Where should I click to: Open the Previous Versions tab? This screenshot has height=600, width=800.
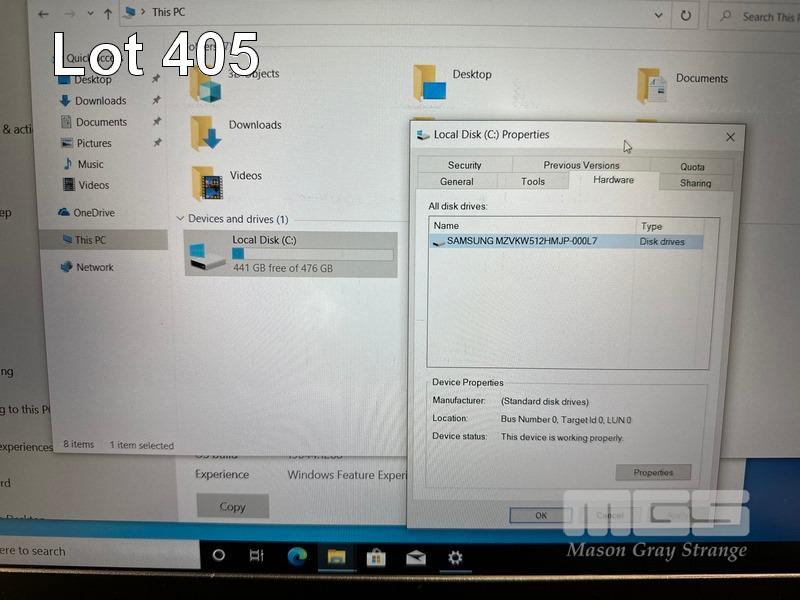click(581, 165)
